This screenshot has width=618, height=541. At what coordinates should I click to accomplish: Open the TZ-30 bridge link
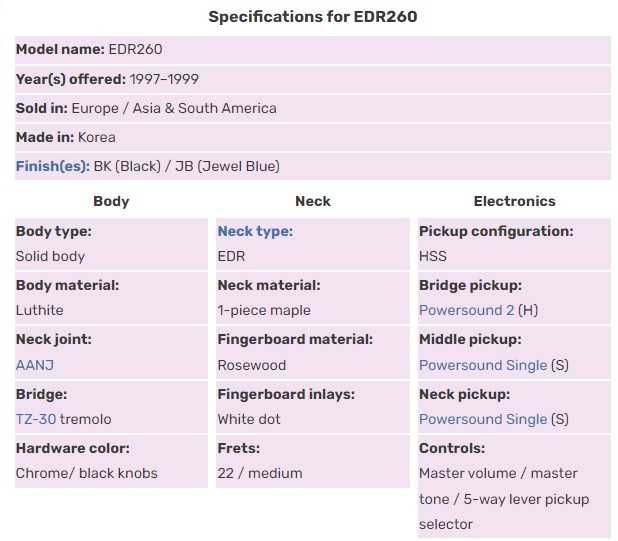pos(36,419)
